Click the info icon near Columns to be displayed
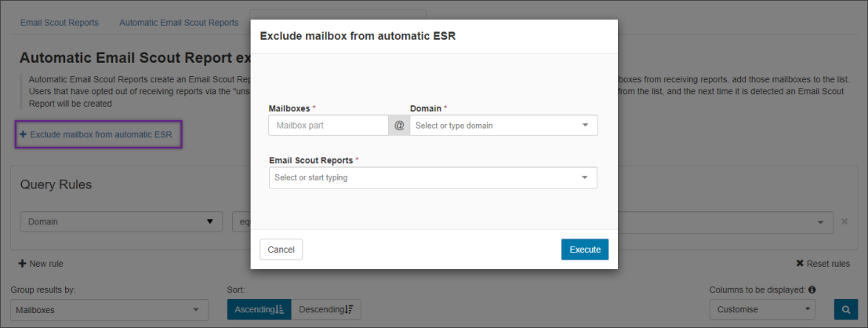 (812, 290)
